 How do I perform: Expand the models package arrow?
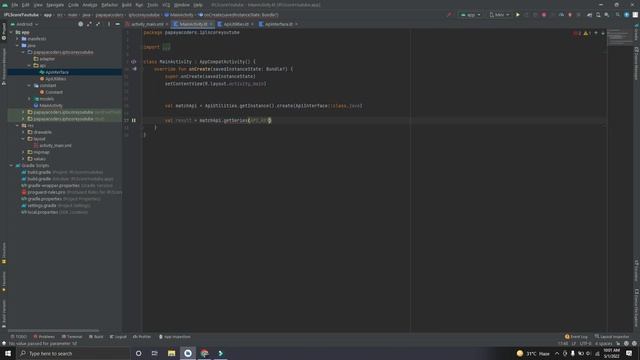pyautogui.click(x=29, y=99)
